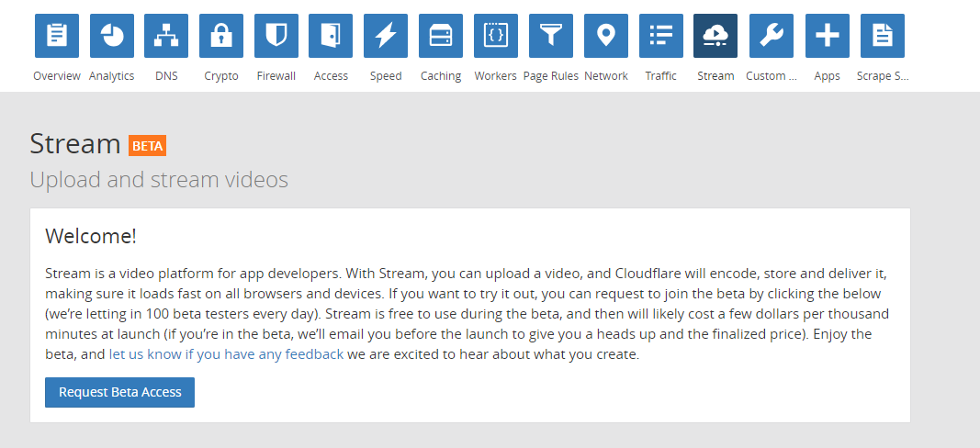Open the Custom Pages wrench icon
980x448 pixels.
(x=772, y=36)
